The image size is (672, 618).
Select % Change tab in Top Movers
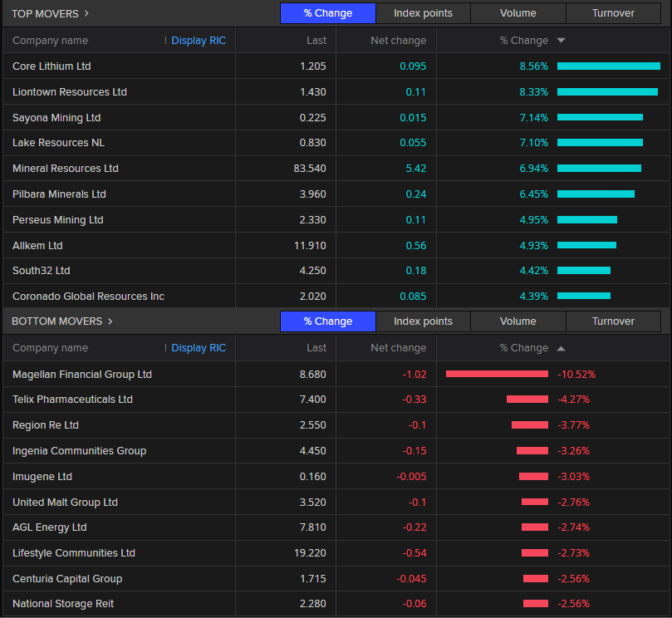point(328,13)
